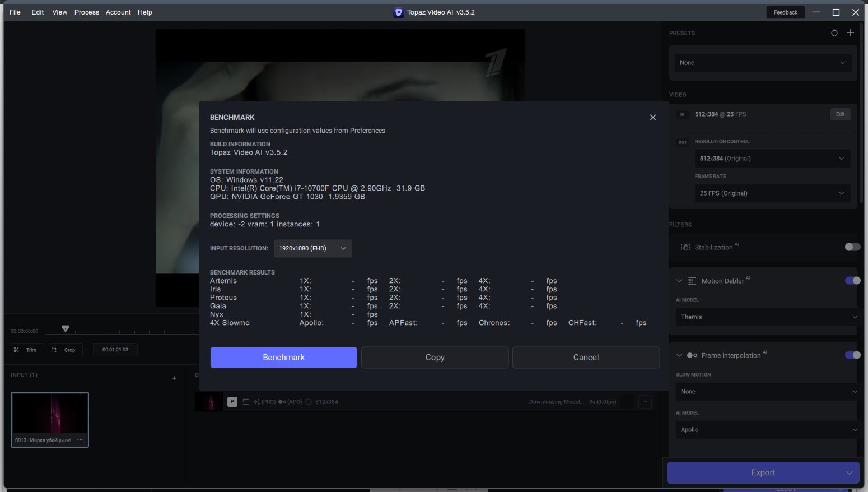868x492 pixels.
Task: Click the Motion Deblur filter icon
Action: [x=692, y=281]
